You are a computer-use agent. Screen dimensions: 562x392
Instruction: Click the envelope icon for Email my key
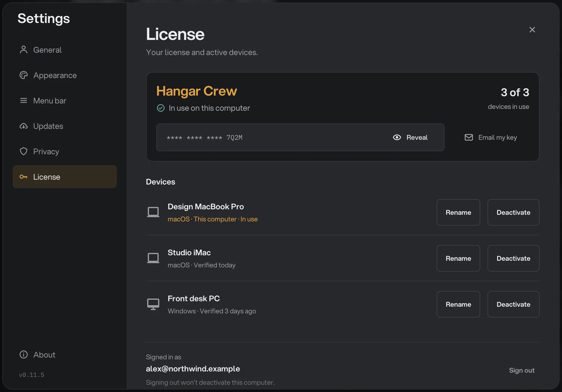tap(469, 137)
